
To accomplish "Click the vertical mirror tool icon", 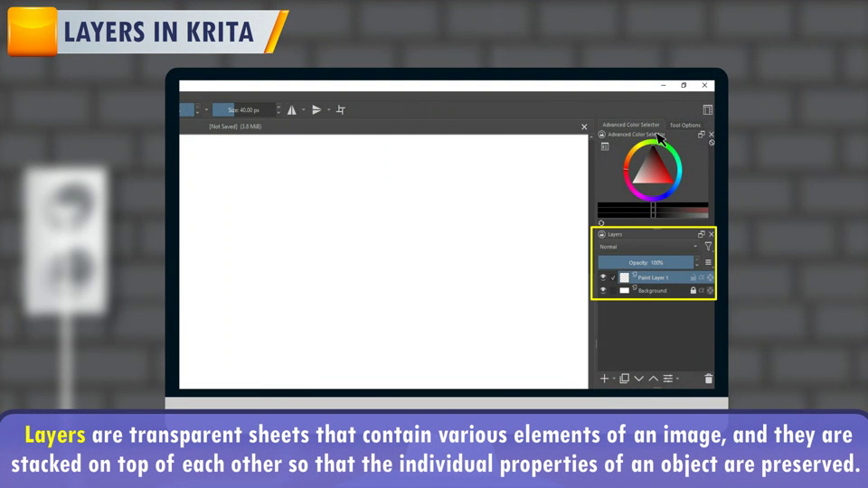I will 316,110.
